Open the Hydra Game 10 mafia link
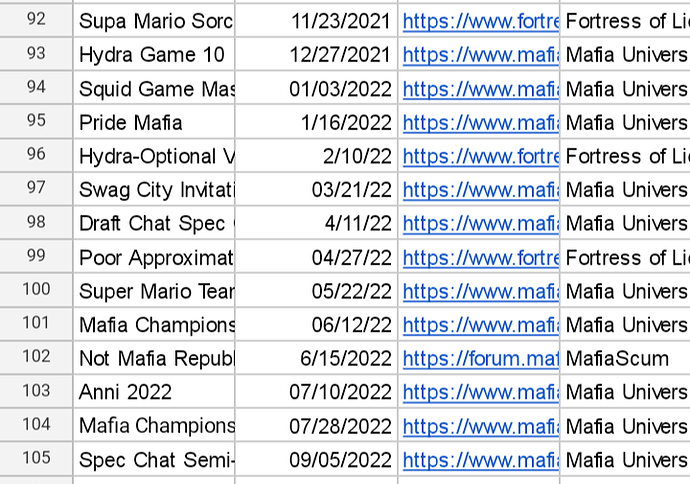Screen dimensions: 690x484 [481, 55]
